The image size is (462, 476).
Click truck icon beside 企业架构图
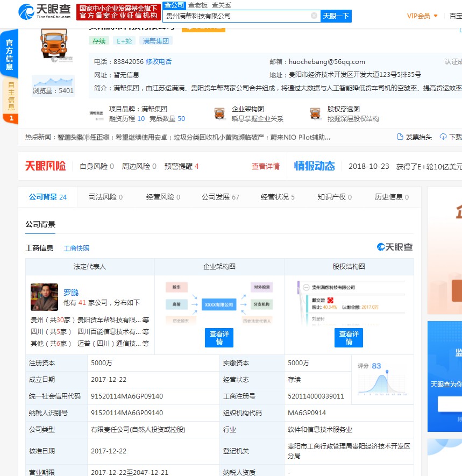pyautogui.click(x=219, y=113)
